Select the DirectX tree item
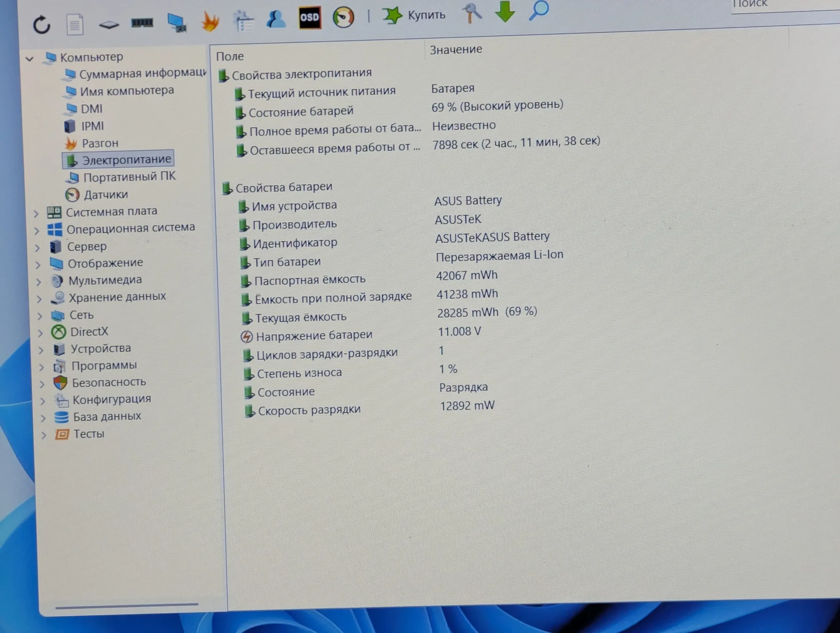840x633 pixels. point(80,332)
